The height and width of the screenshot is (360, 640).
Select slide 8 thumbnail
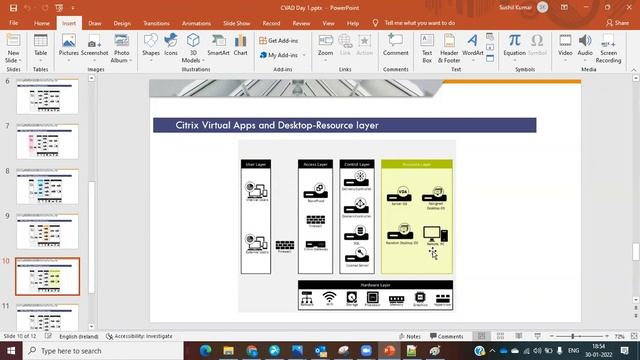pos(47,187)
